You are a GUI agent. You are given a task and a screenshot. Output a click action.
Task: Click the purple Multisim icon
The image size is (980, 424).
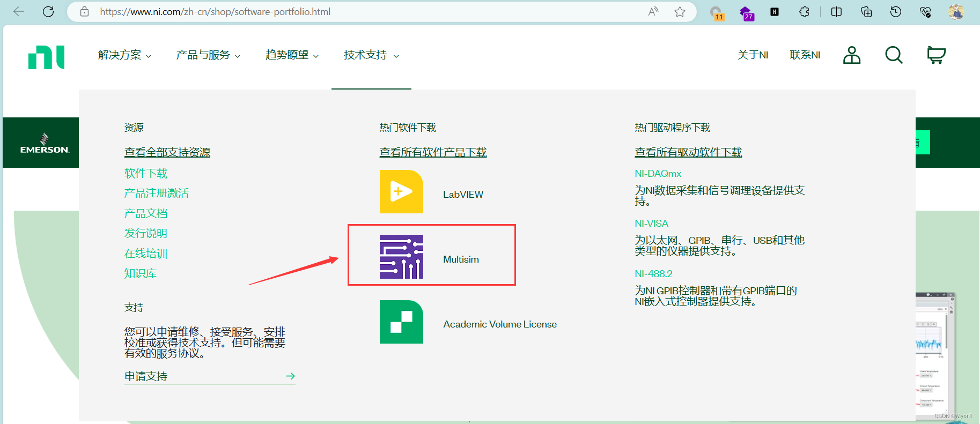pyautogui.click(x=401, y=257)
